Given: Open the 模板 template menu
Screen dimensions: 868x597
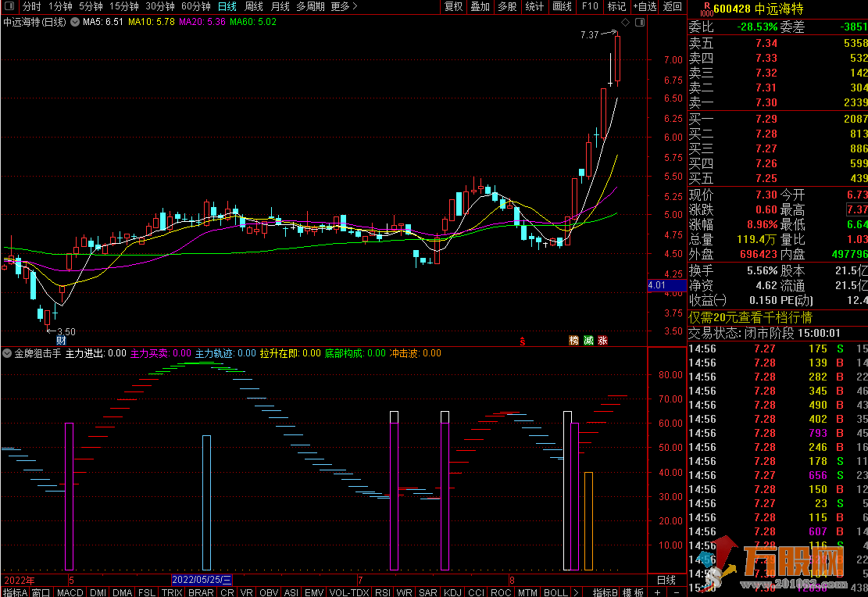Looking at the screenshot, I should pyautogui.click(x=633, y=592).
